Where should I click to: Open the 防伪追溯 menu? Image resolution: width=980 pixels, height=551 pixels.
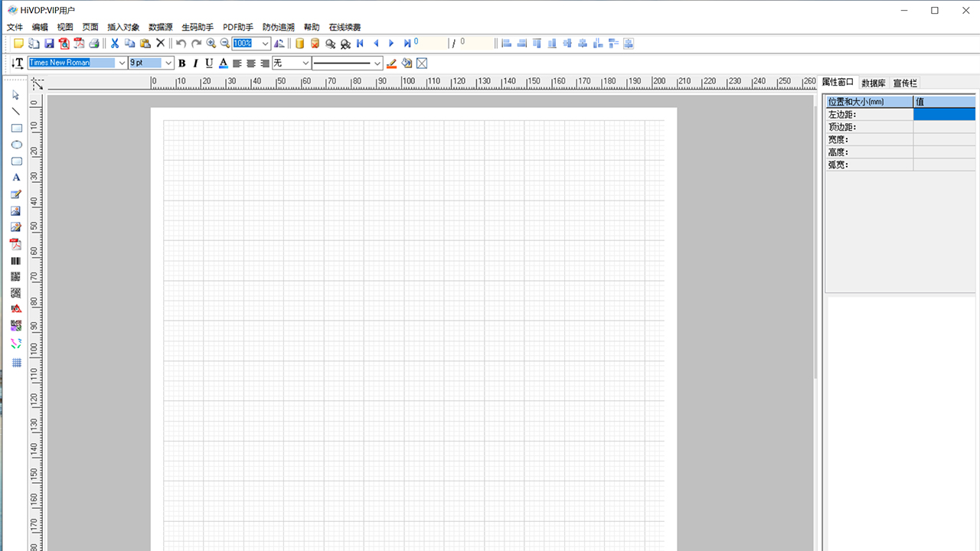tap(279, 27)
